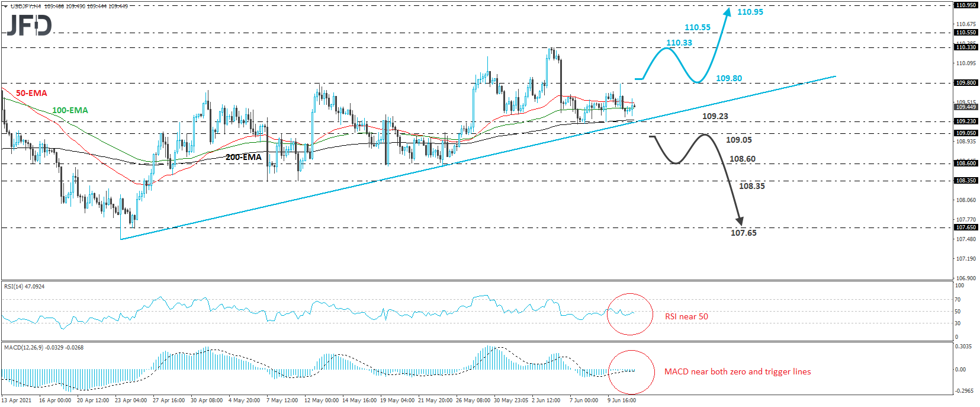Click the 107.190 price scale value
The width and height of the screenshot is (980, 407).
click(x=966, y=259)
